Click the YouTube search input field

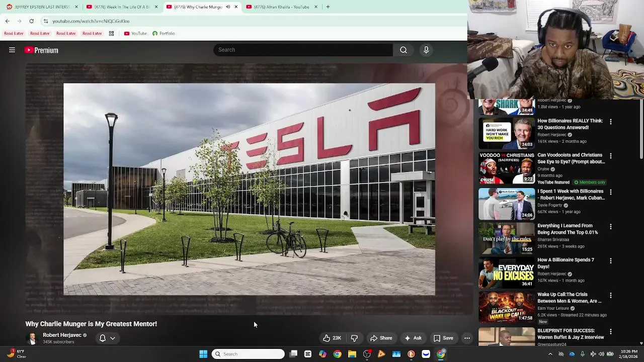(x=303, y=50)
